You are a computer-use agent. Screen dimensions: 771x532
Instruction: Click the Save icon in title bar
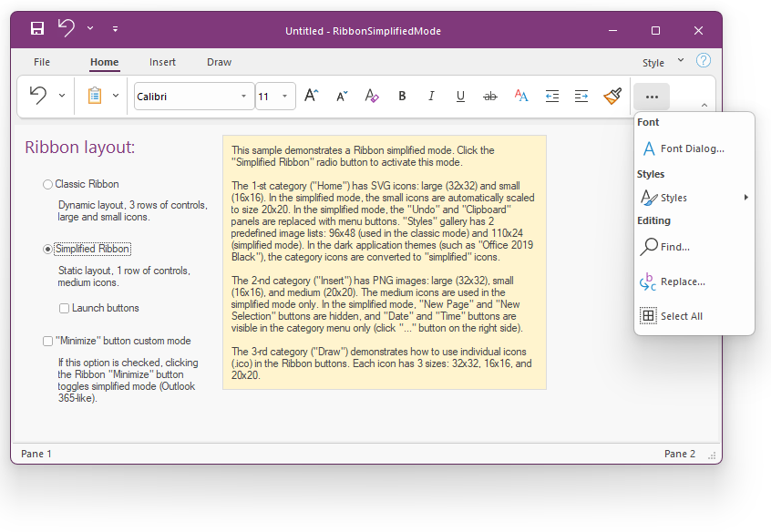[x=37, y=29]
